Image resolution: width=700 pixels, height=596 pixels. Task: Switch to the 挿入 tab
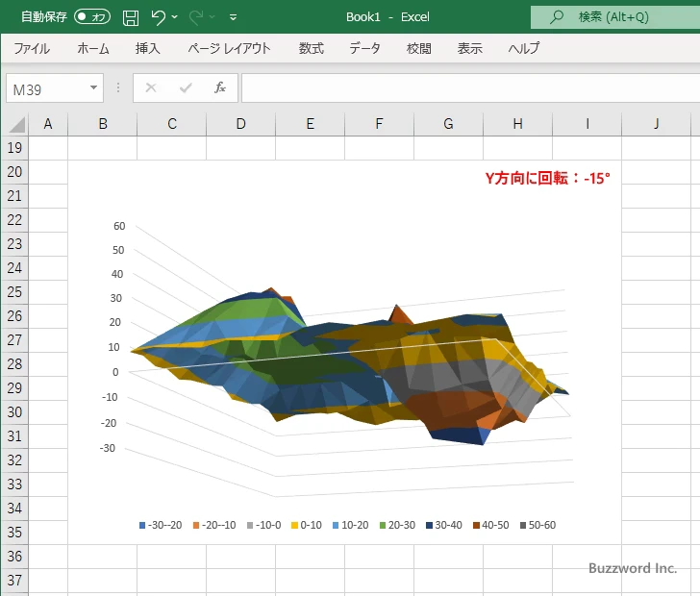click(148, 48)
